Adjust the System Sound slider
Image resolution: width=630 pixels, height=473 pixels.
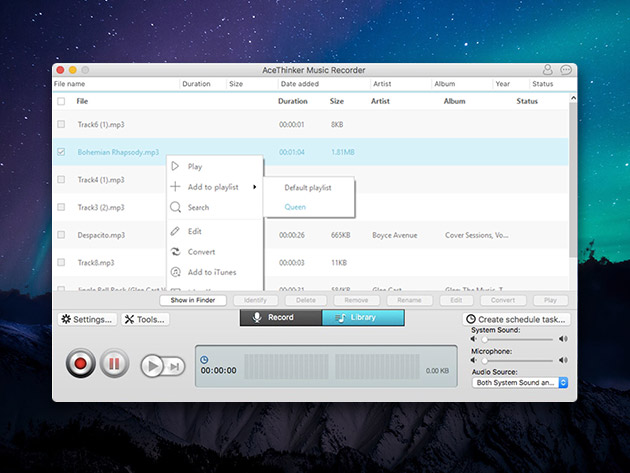click(518, 339)
